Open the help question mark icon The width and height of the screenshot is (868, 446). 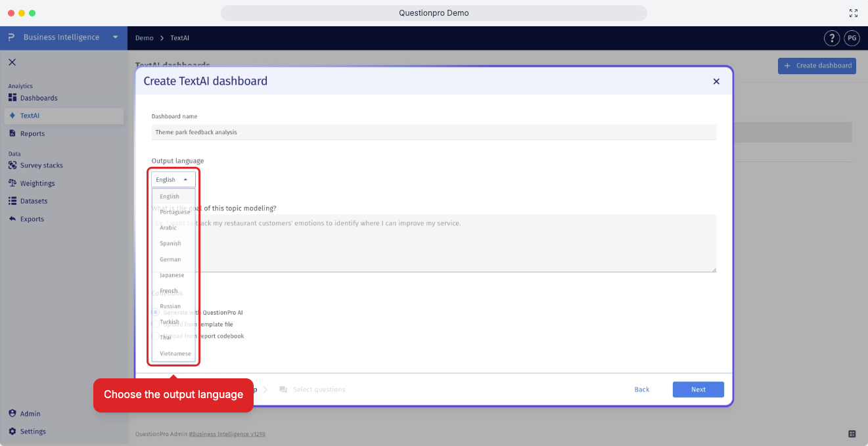[832, 38]
